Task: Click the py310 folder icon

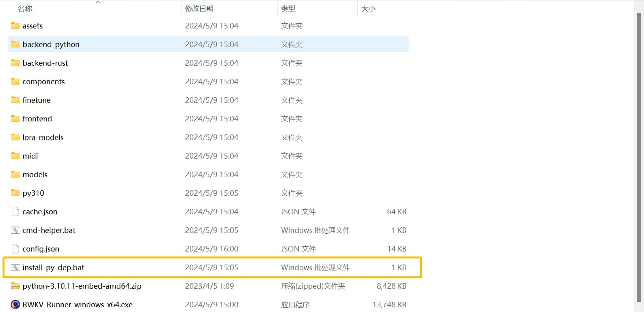Action: click(15, 193)
